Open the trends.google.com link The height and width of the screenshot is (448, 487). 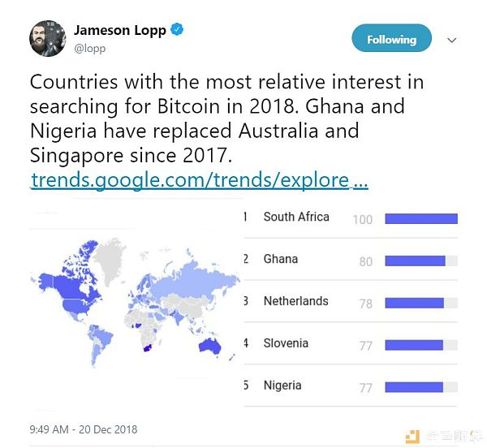[x=199, y=179]
